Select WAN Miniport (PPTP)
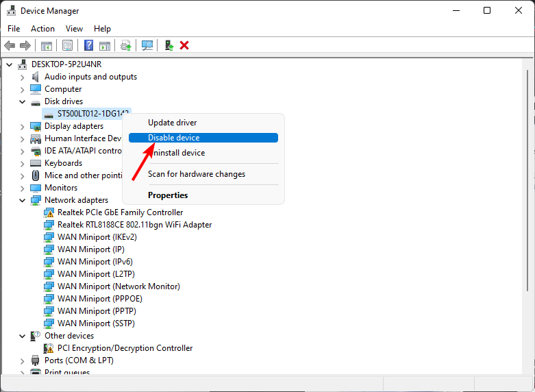Viewport: 535px width, 392px height. 97,310
